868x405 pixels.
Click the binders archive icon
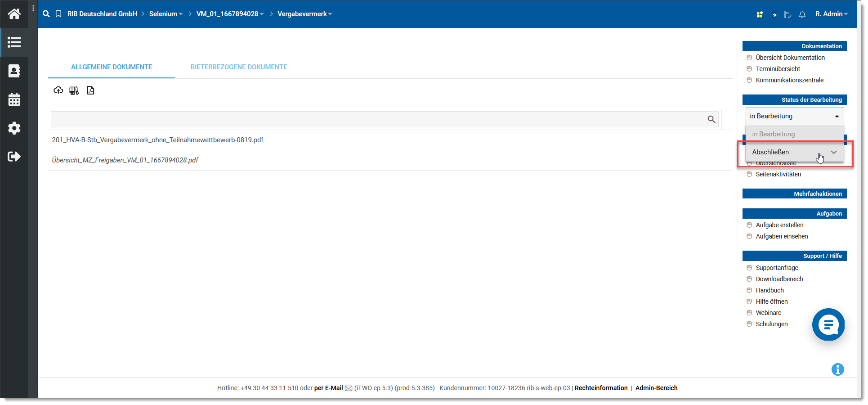coord(74,90)
